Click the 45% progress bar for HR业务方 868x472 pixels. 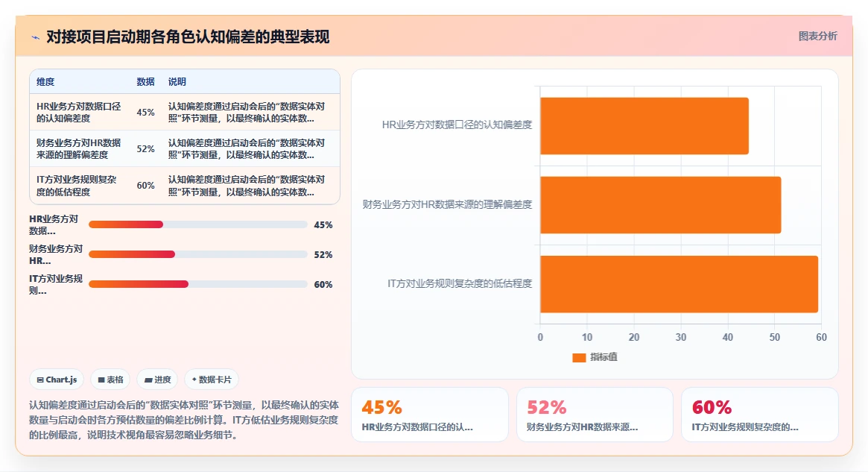(x=197, y=224)
